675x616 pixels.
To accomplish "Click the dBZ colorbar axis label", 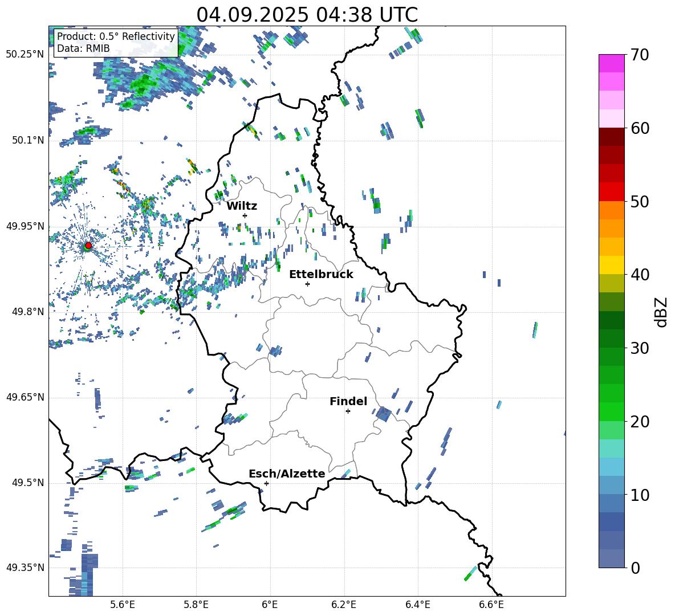I will pyautogui.click(x=662, y=312).
